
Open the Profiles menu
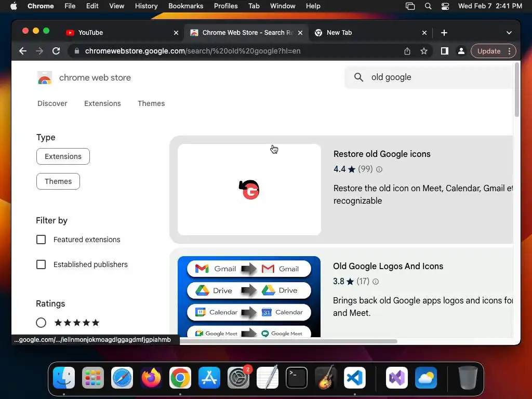tap(225, 6)
